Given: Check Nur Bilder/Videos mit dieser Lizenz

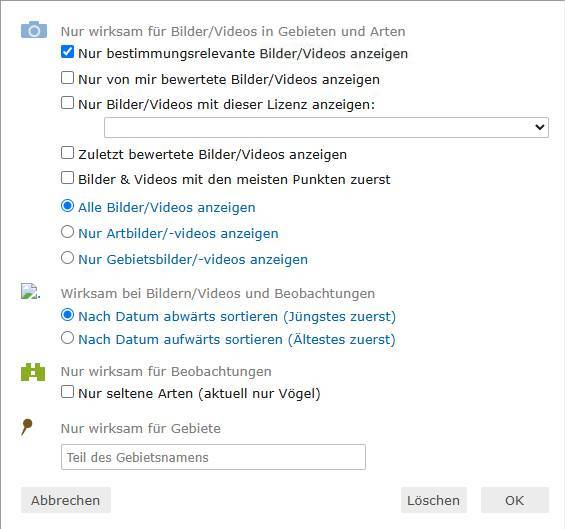Looking at the screenshot, I should 67,103.
